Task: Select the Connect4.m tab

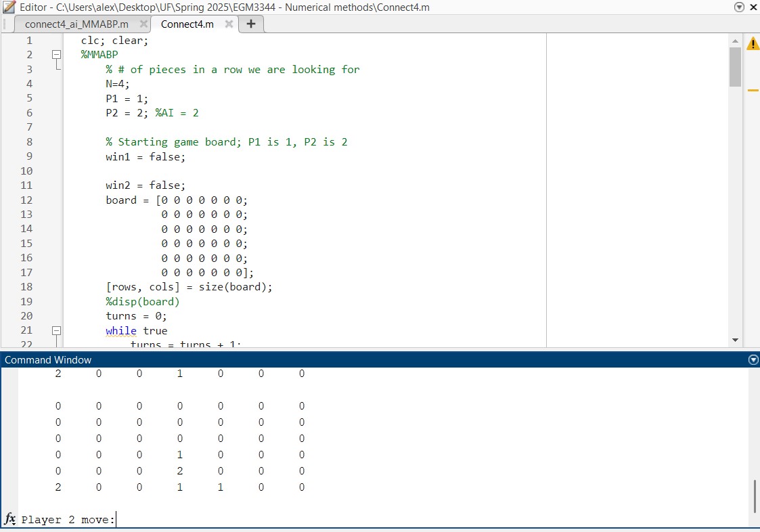Action: tap(187, 24)
